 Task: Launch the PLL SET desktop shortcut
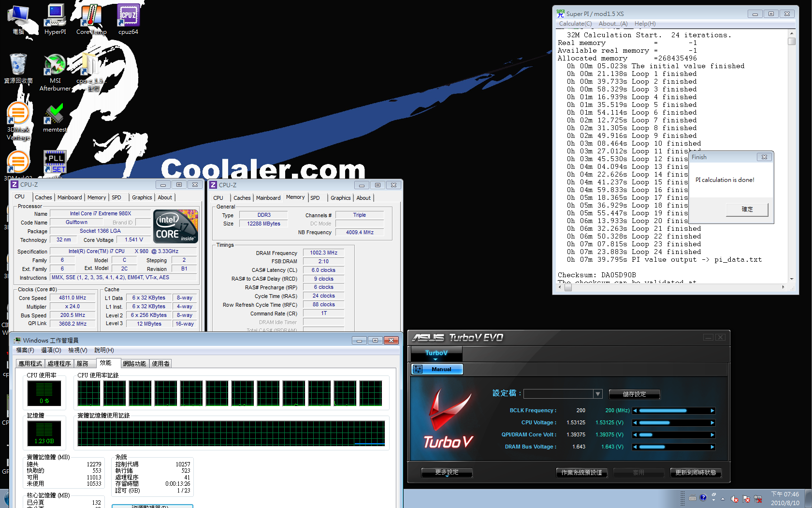coord(55,162)
